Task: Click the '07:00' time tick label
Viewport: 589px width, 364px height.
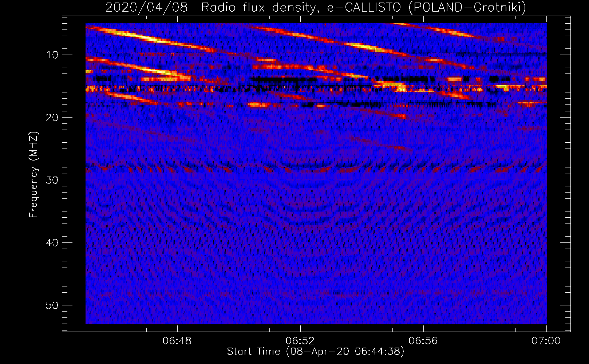Action: click(x=546, y=341)
